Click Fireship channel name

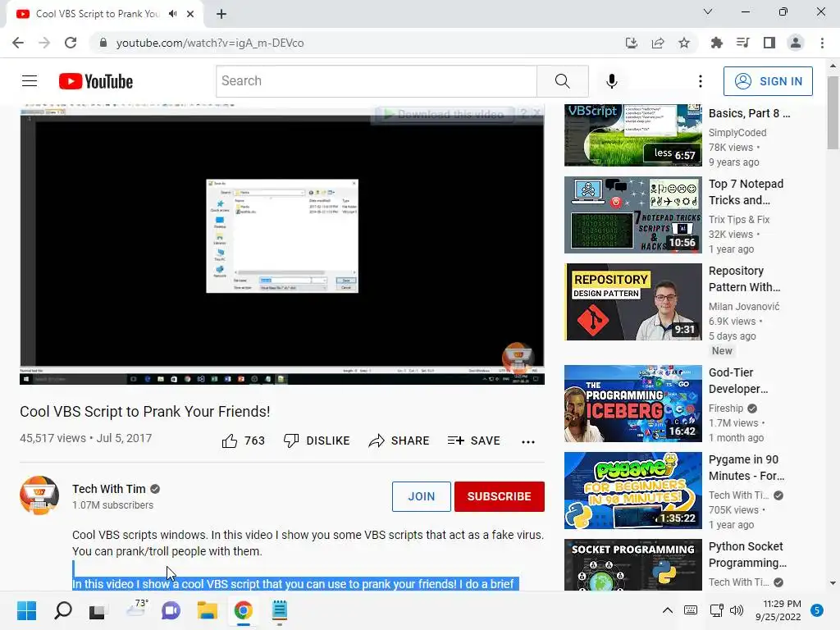point(726,409)
